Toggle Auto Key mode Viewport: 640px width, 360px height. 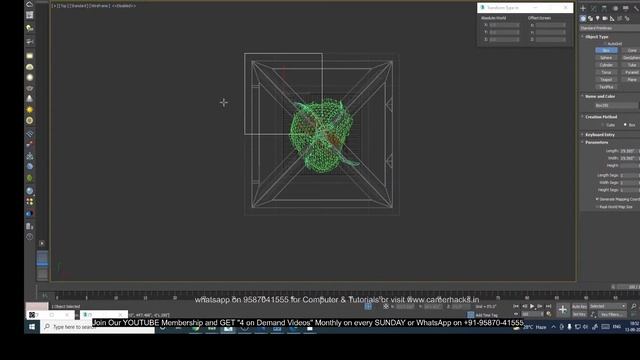tap(579, 306)
